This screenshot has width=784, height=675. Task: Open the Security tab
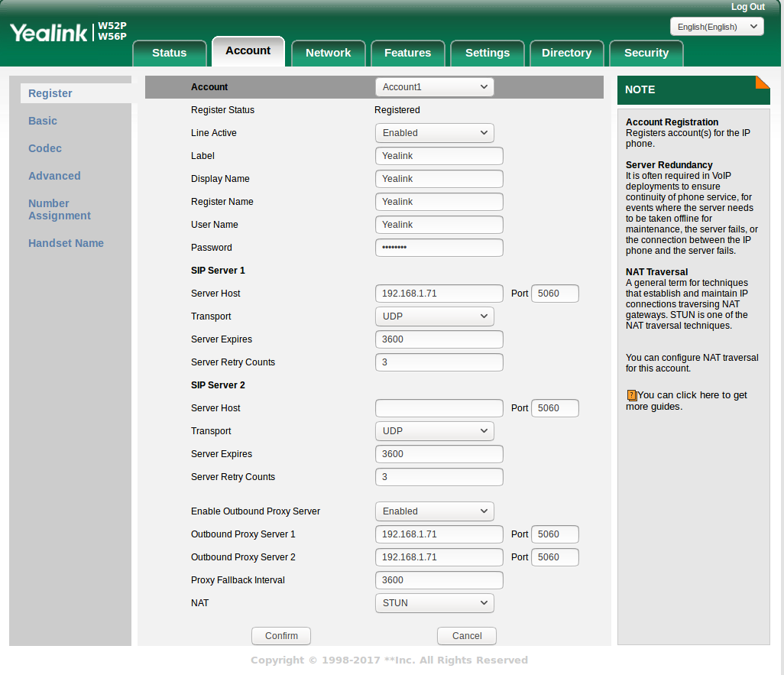(x=646, y=53)
